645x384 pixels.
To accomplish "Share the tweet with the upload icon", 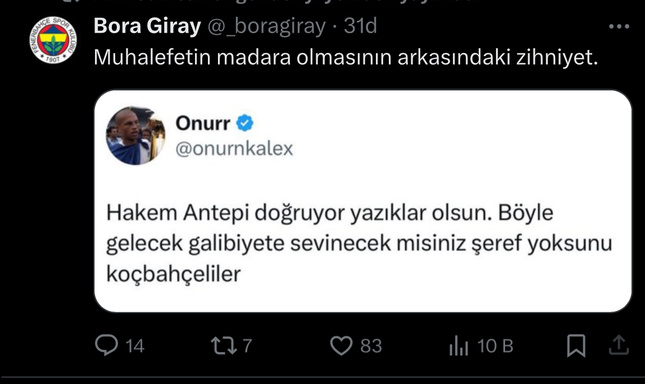I will point(619,345).
